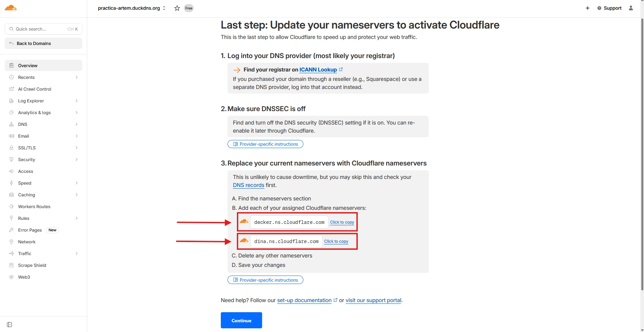Screen dimensions: 644x332
Task: Open the user account profile icon
Action: [x=631, y=8]
